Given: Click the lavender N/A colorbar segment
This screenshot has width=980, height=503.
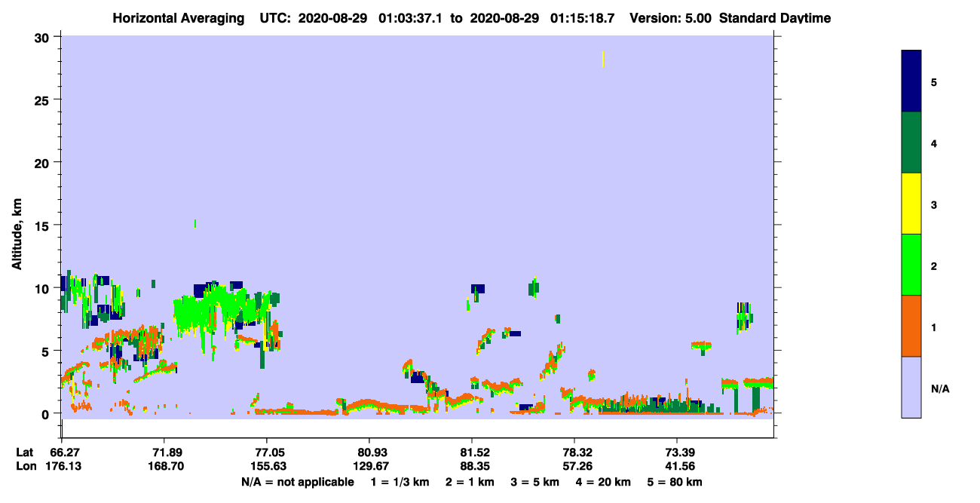Looking at the screenshot, I should [911, 387].
